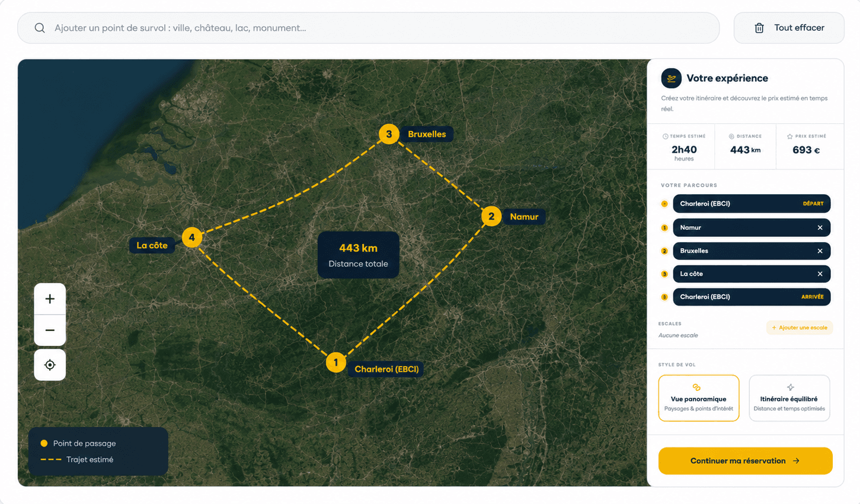Choose the Itinéraire équilibré flight style
This screenshot has width=860, height=504.
point(789,398)
